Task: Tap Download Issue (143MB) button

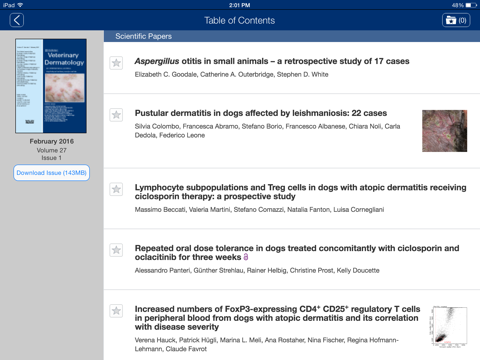Action: pos(52,173)
